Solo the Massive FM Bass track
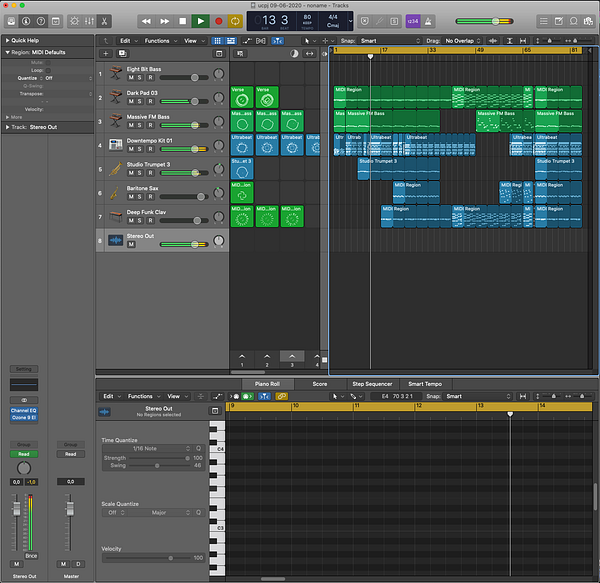Screen dimensions: 600x583 coord(141,126)
